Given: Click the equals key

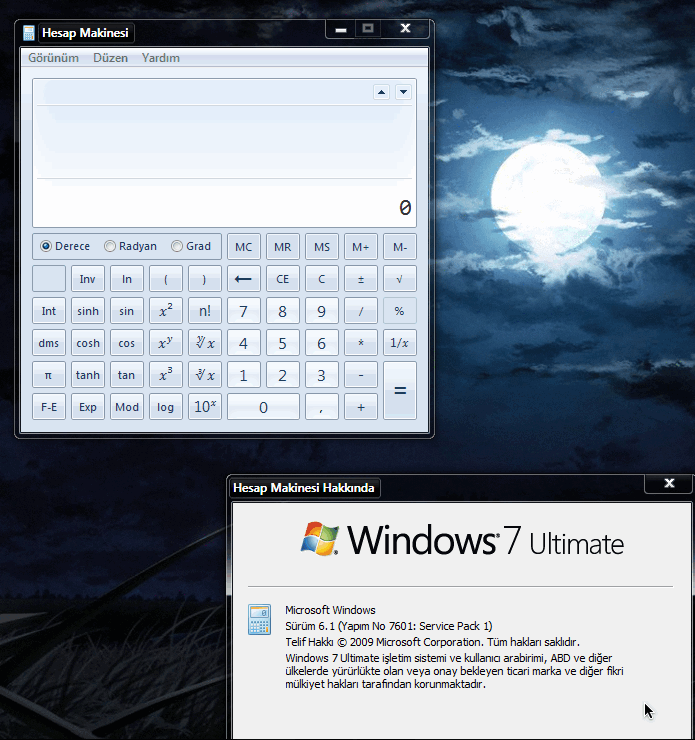Looking at the screenshot, I should [x=400, y=391].
